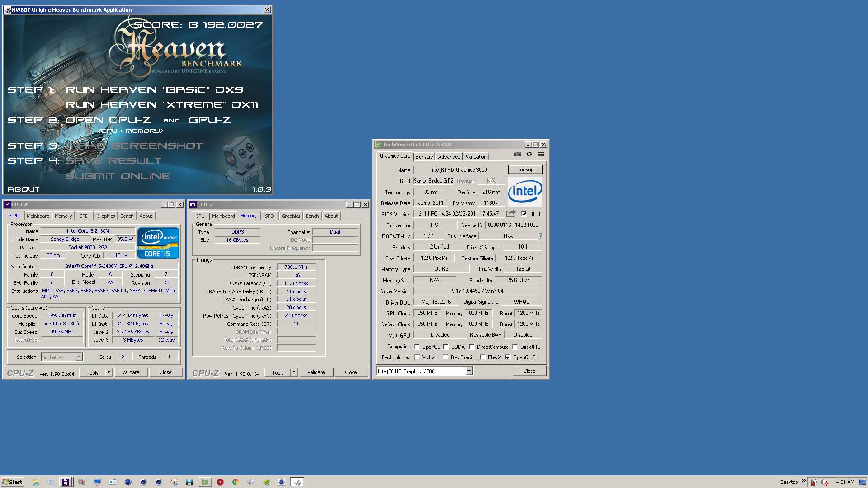Click Tools button in left CPU-Z window
This screenshot has height=488, width=868.
92,372
